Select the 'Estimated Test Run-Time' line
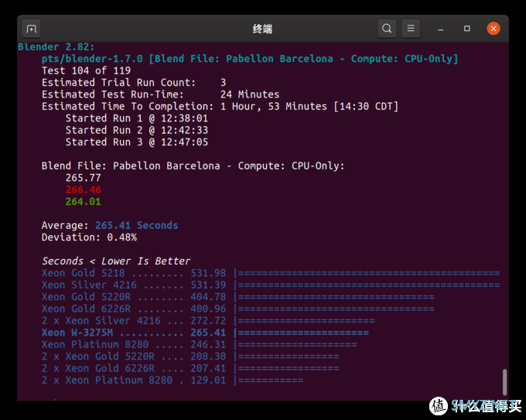The height and width of the screenshot is (420, 526). tap(160, 94)
